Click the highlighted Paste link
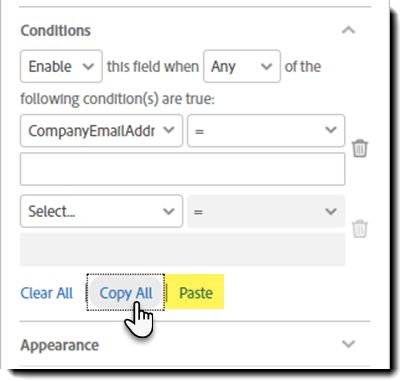The image size is (400, 381). 196,293
